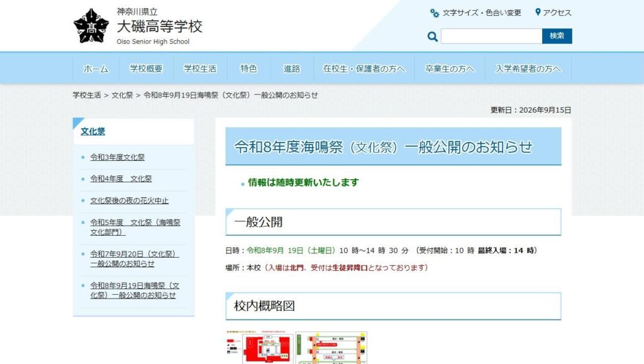Click the 大磯高等学校 school name title

click(x=159, y=26)
